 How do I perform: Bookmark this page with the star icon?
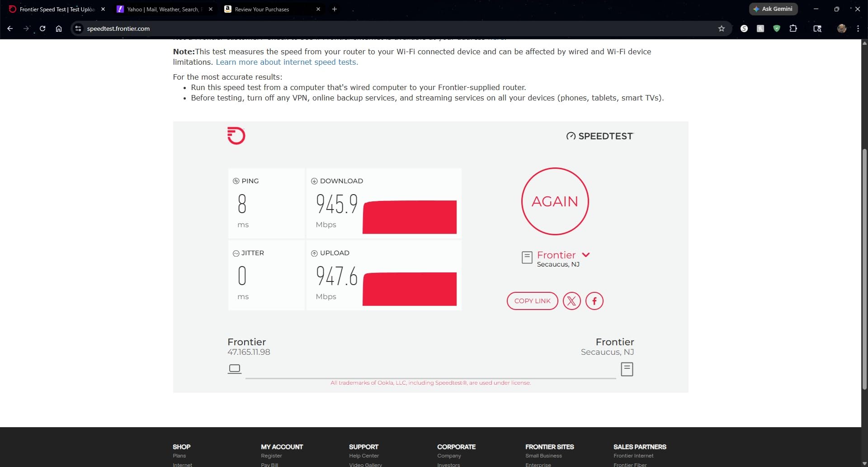722,29
